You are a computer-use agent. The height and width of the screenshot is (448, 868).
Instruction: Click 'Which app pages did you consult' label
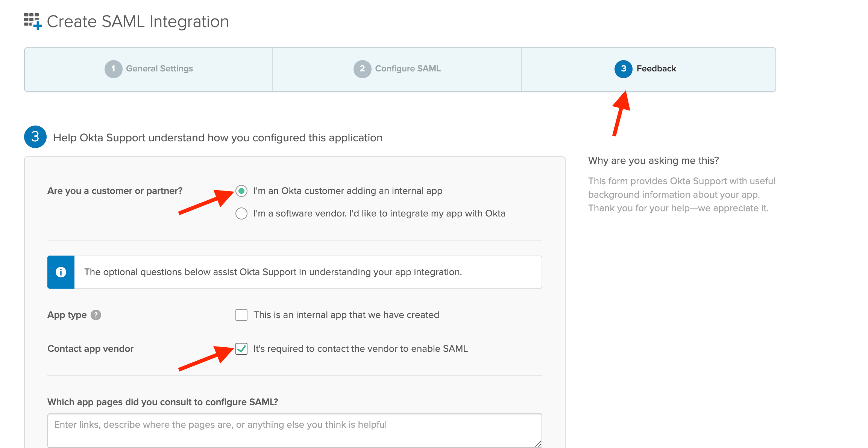162,402
